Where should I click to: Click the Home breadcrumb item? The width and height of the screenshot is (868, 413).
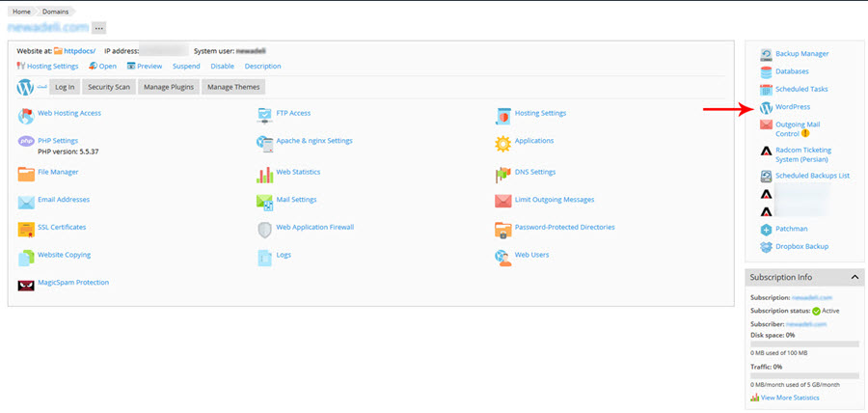(20, 11)
